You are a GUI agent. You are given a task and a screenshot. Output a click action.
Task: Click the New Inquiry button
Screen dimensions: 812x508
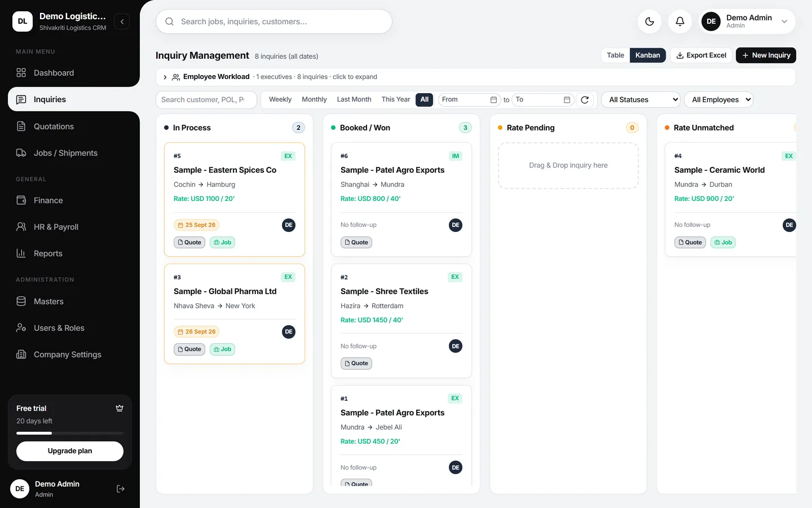766,55
